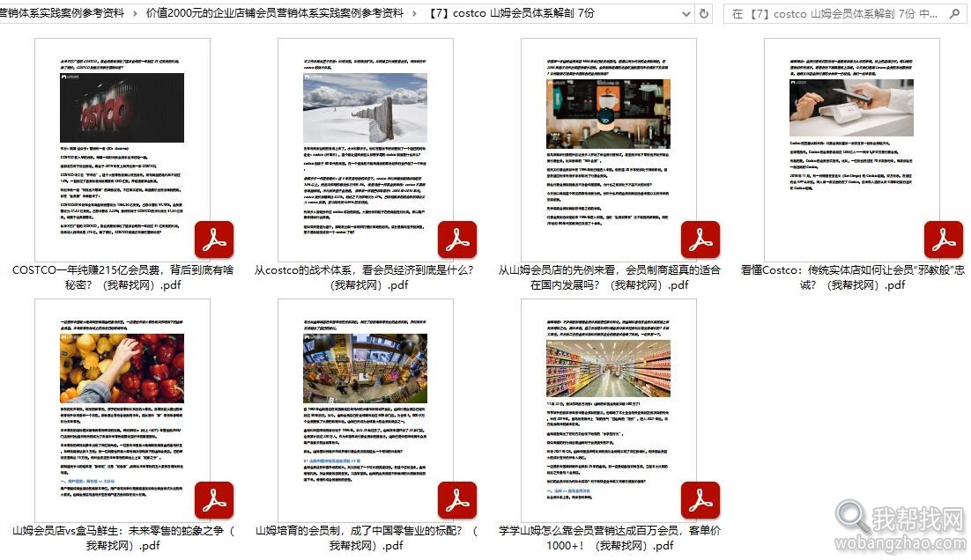The height and width of the screenshot is (560, 971).
Task: Select the 看懂Costco PDF thumbnail
Action: coord(852,150)
